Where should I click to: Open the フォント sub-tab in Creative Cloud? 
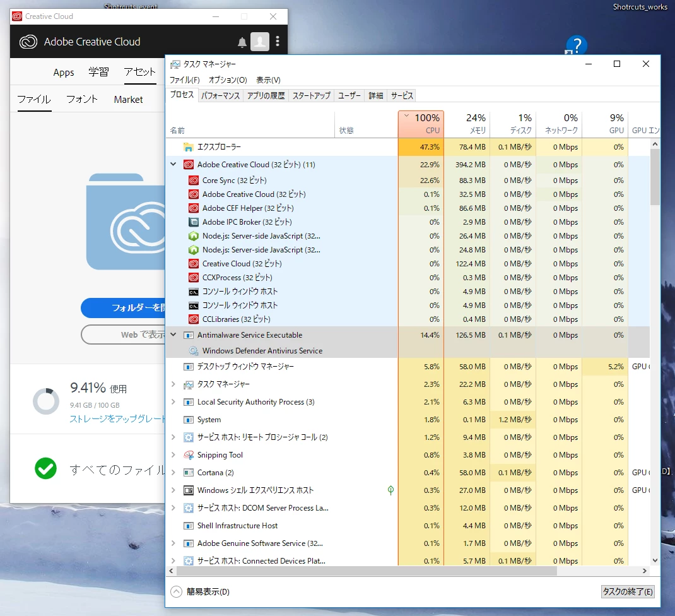click(82, 100)
